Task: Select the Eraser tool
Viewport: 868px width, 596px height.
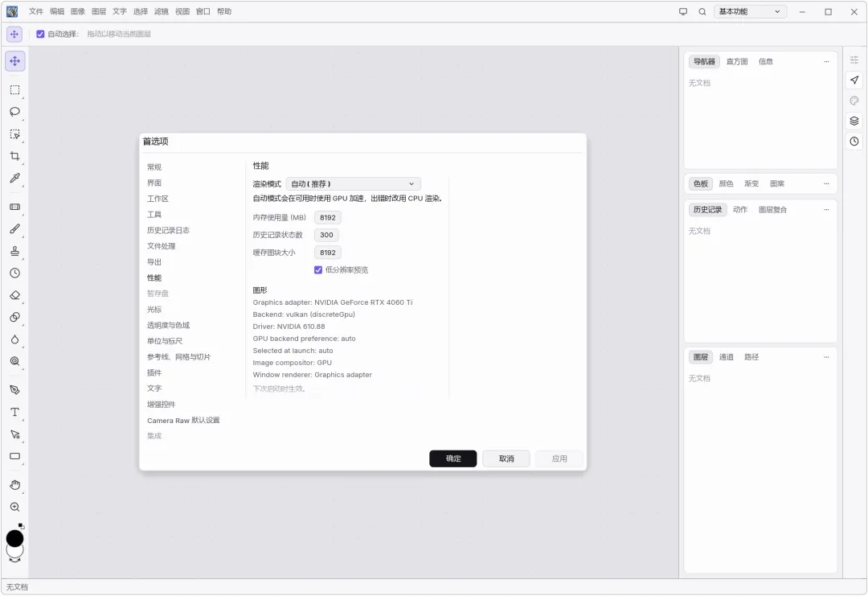Action: point(15,295)
